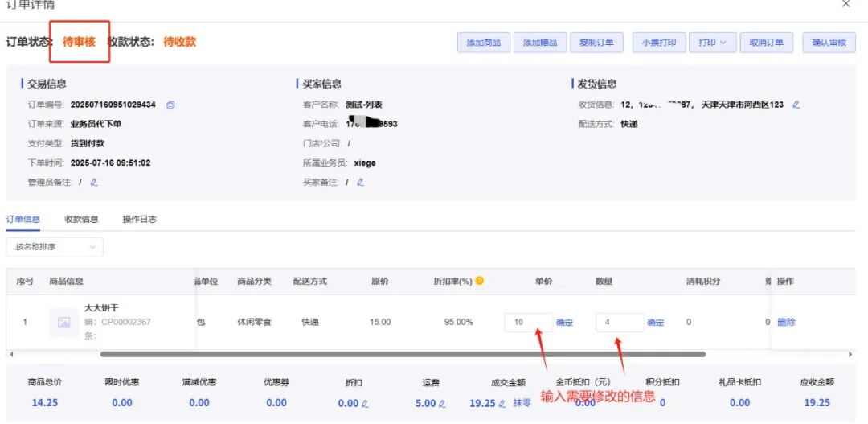
Task: Switch to the 收款信息 tab
Action: (81, 219)
